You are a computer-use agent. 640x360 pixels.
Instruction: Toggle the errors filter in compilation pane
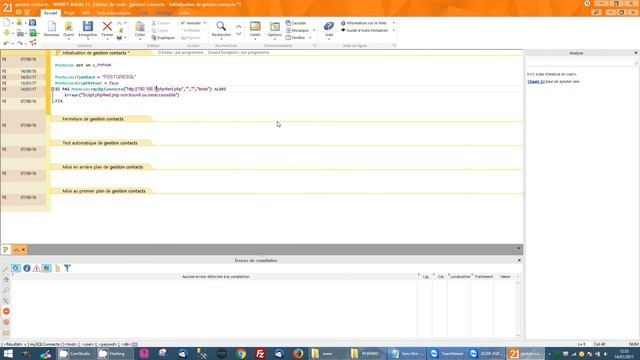tap(16, 268)
